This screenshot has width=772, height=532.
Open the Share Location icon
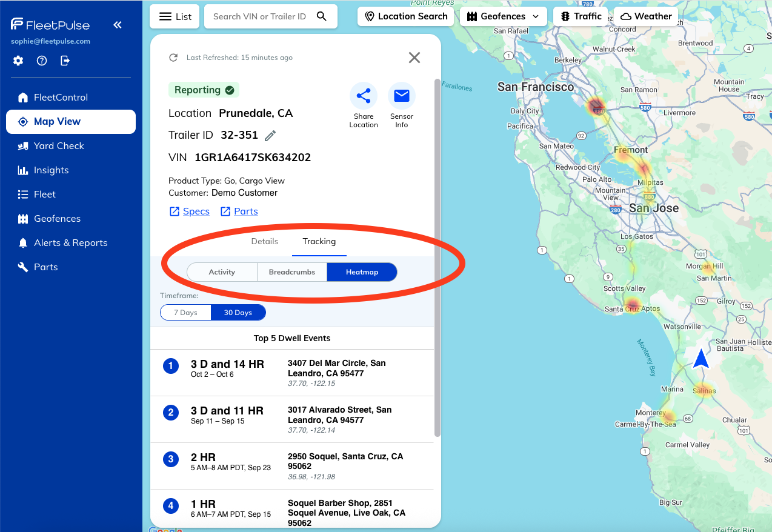click(x=364, y=96)
